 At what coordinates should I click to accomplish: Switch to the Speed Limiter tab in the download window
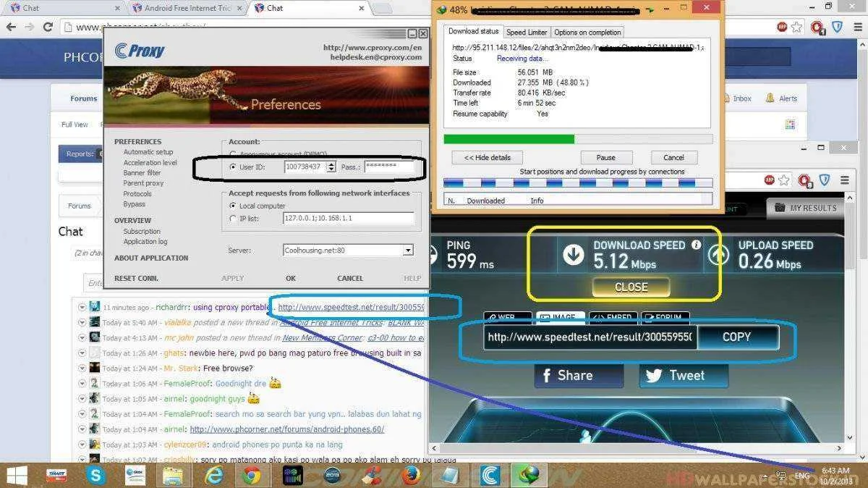[x=526, y=32]
